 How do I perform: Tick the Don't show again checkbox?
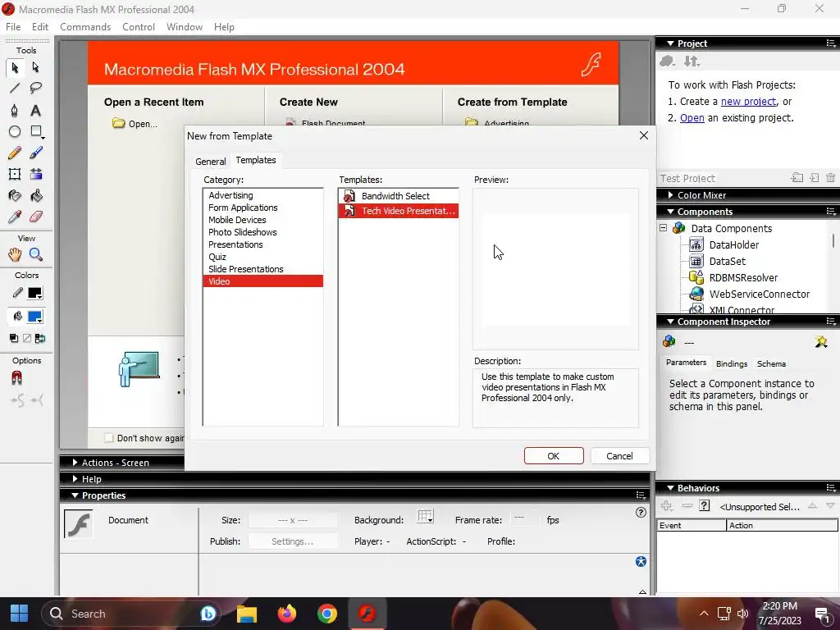pos(109,438)
